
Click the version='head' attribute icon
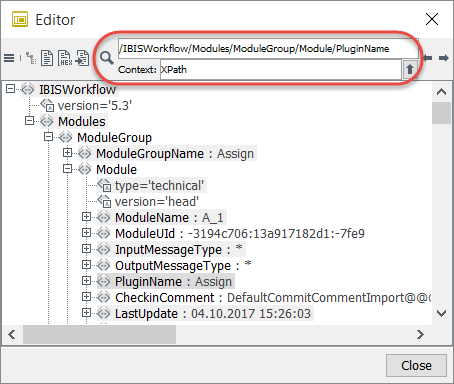[x=104, y=201]
